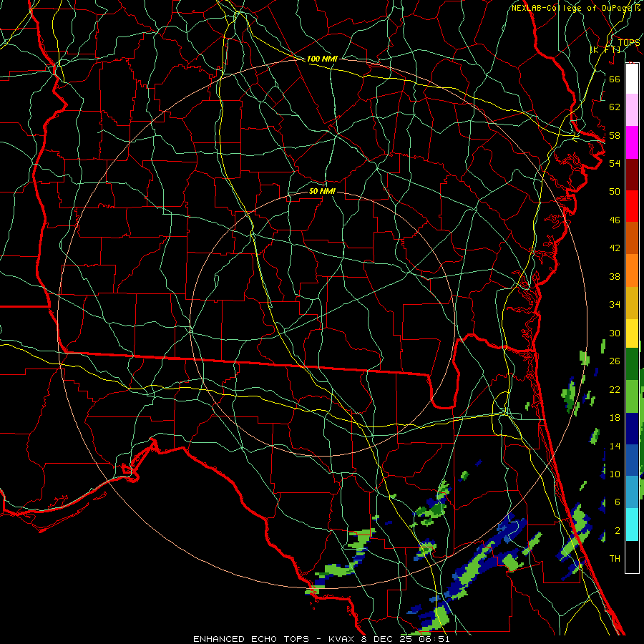The width and height of the screenshot is (644, 644).
Task: Click the "100 NMI" range ring label
Action: 322,59
